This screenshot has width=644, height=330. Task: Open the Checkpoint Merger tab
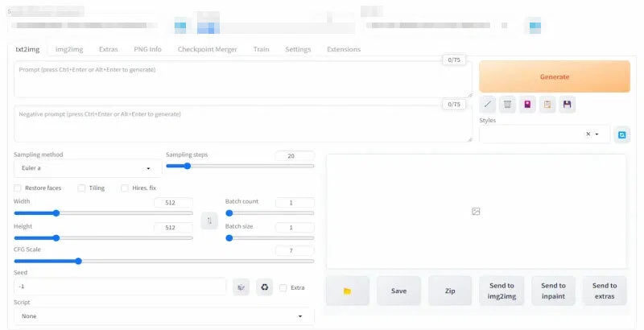(208, 49)
